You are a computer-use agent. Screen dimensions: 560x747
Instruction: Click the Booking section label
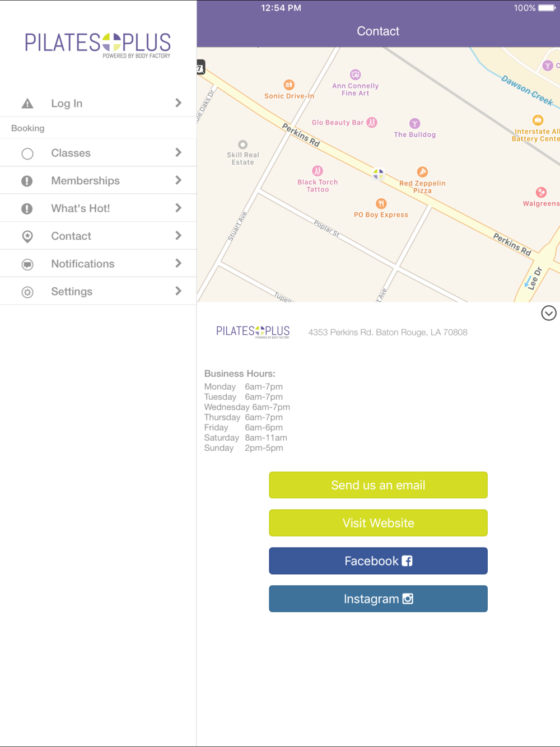27,128
